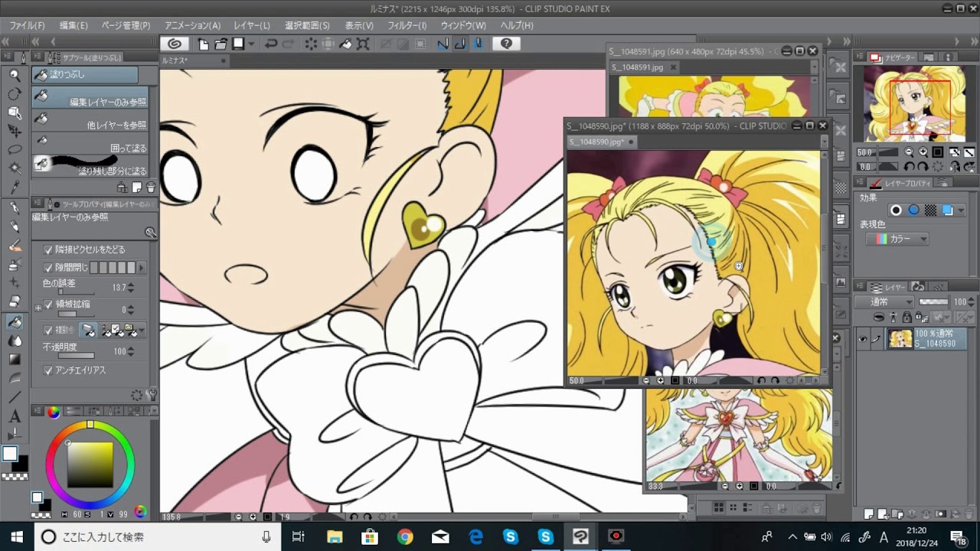The image size is (980, 551).
Task: Pick a color in the color wheel square
Action: [x=90, y=465]
